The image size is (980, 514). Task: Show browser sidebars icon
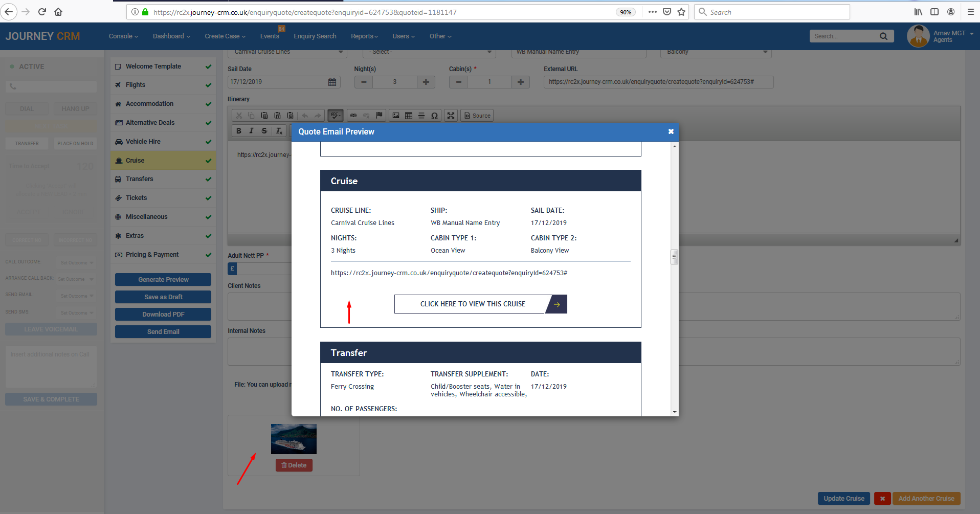(x=934, y=12)
